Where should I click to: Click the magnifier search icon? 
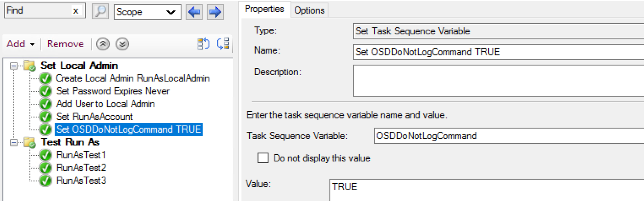point(101,12)
